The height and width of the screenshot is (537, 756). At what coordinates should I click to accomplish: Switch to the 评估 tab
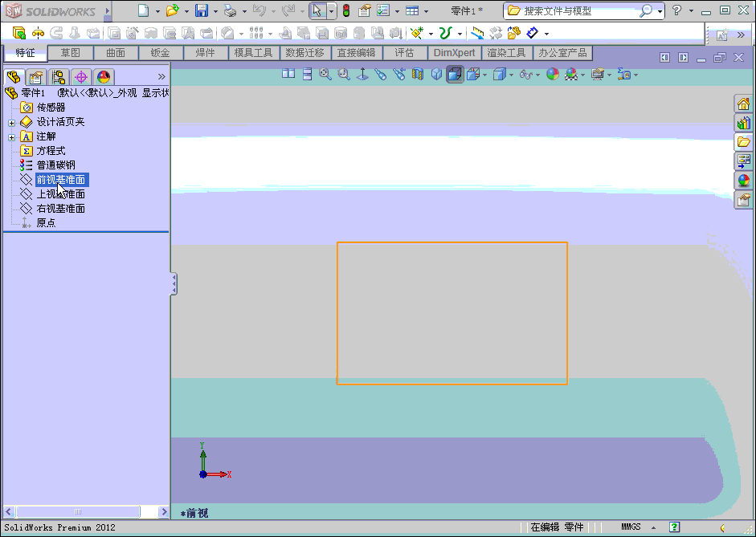click(405, 53)
